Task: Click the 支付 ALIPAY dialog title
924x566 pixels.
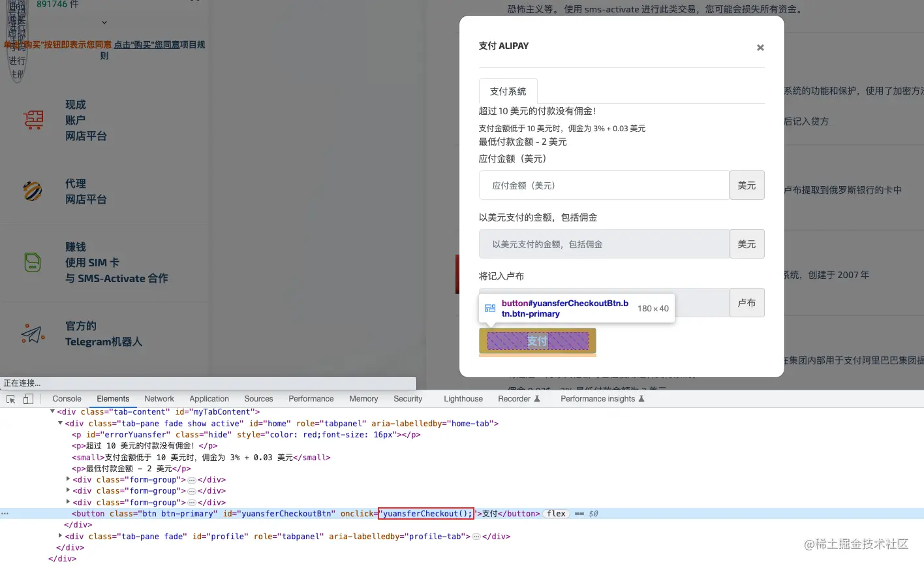Action: (504, 46)
